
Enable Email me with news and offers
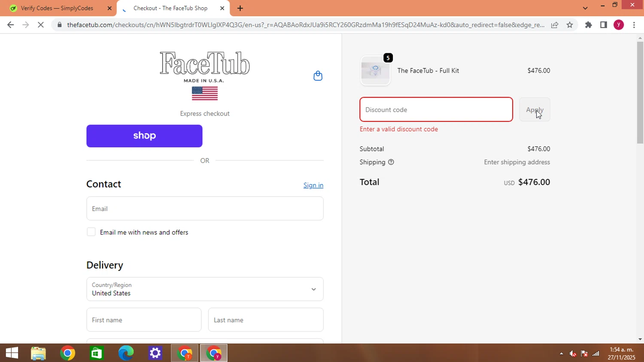tap(91, 232)
